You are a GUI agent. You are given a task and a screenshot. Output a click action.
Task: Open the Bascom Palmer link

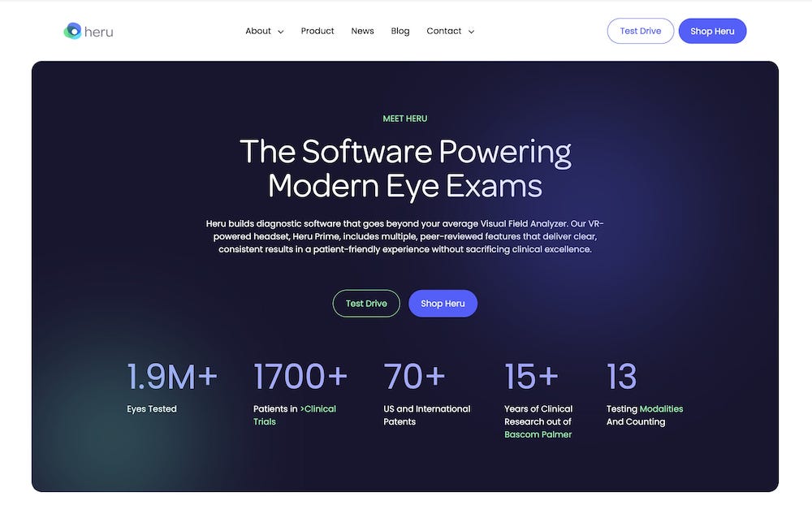[538, 434]
